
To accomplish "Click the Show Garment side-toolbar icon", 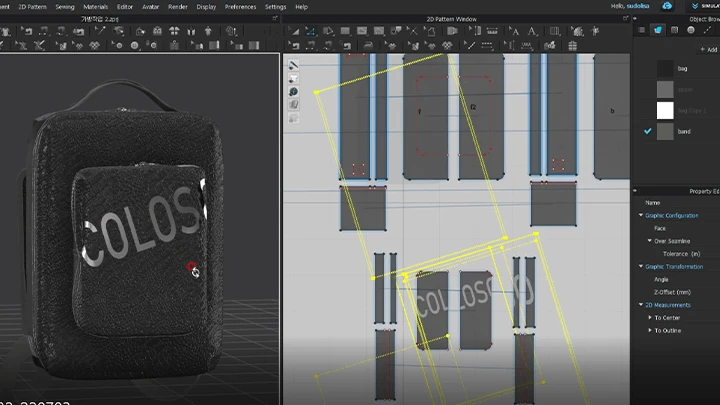I will click(x=293, y=79).
